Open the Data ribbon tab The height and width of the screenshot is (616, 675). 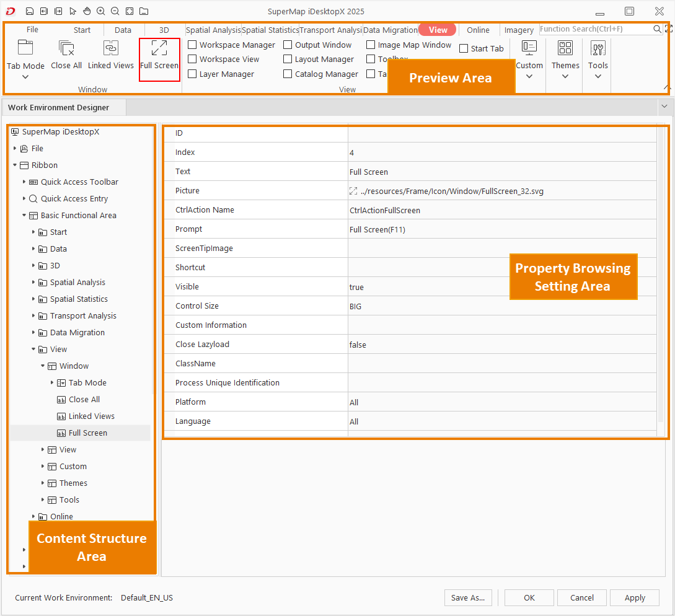pos(123,30)
